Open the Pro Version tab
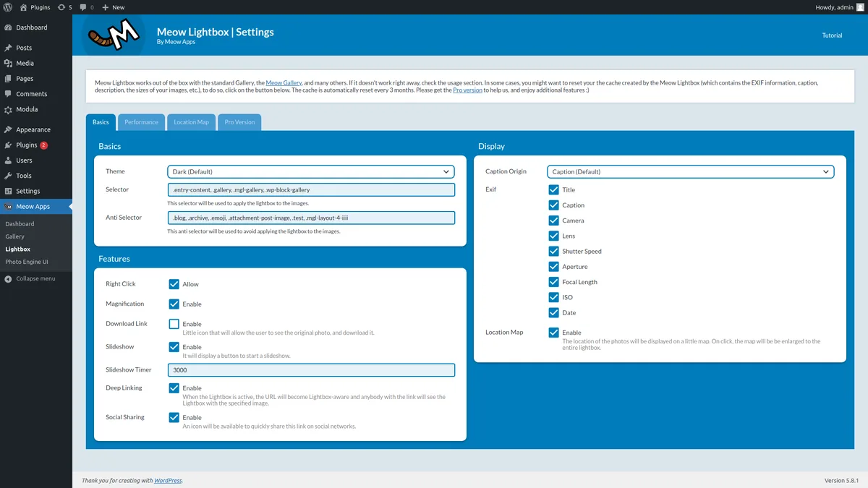 pyautogui.click(x=239, y=122)
